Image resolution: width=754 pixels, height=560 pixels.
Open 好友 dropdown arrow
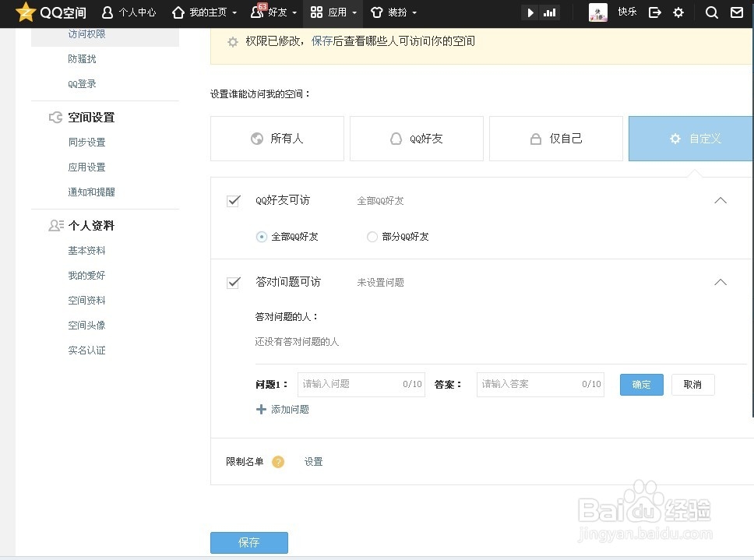pos(294,13)
